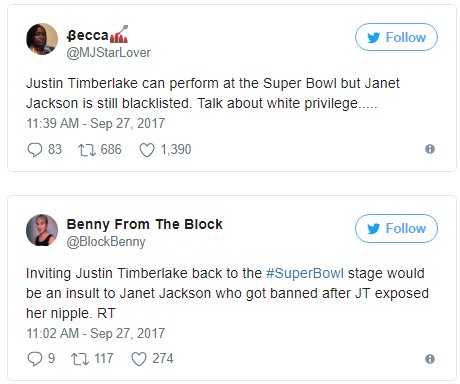Click Benny From The Block's avatar
Screen dimensions: 460x384
(42, 230)
